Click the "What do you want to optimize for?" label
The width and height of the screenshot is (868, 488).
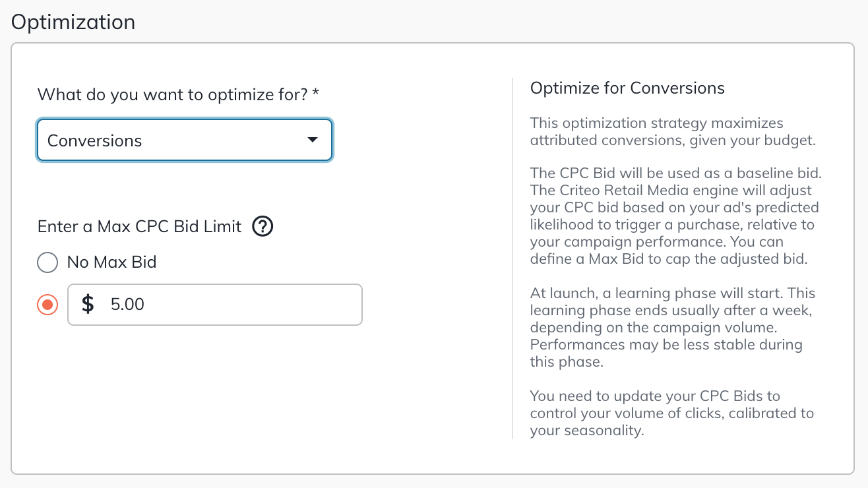click(173, 94)
